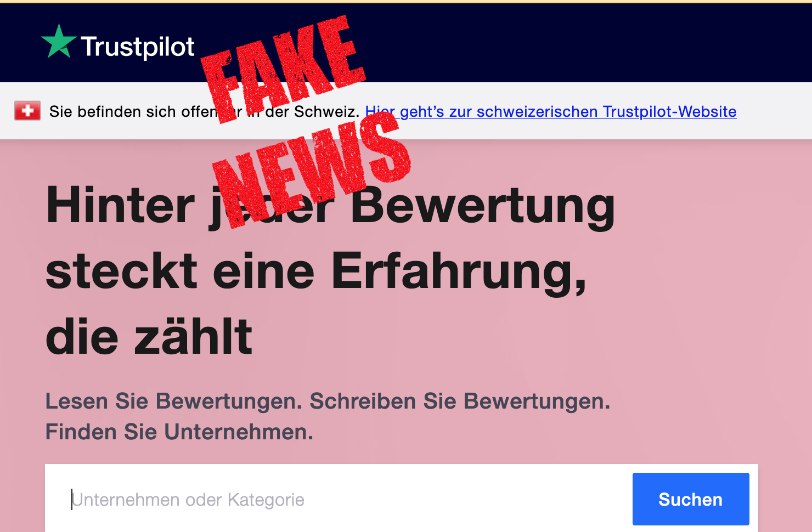This screenshot has height=532, width=812.
Task: Click the Lesen Sie Bewertungen subtitle text
Action: point(174,401)
